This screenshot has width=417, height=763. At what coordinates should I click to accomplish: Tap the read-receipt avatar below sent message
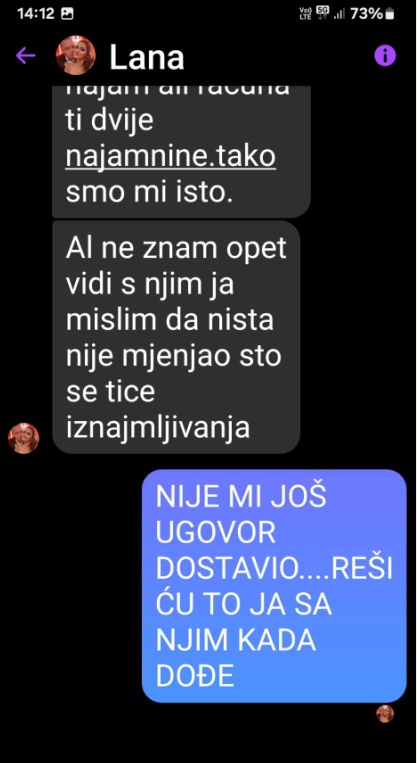coord(385,714)
